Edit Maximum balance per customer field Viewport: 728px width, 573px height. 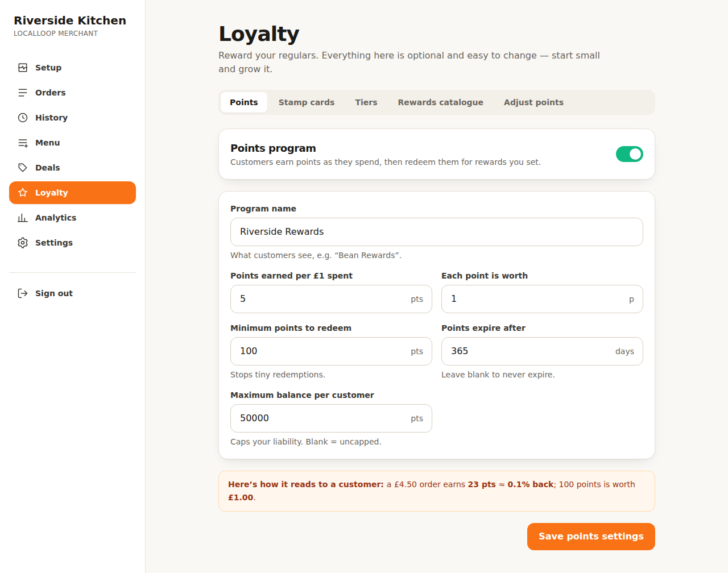[331, 418]
